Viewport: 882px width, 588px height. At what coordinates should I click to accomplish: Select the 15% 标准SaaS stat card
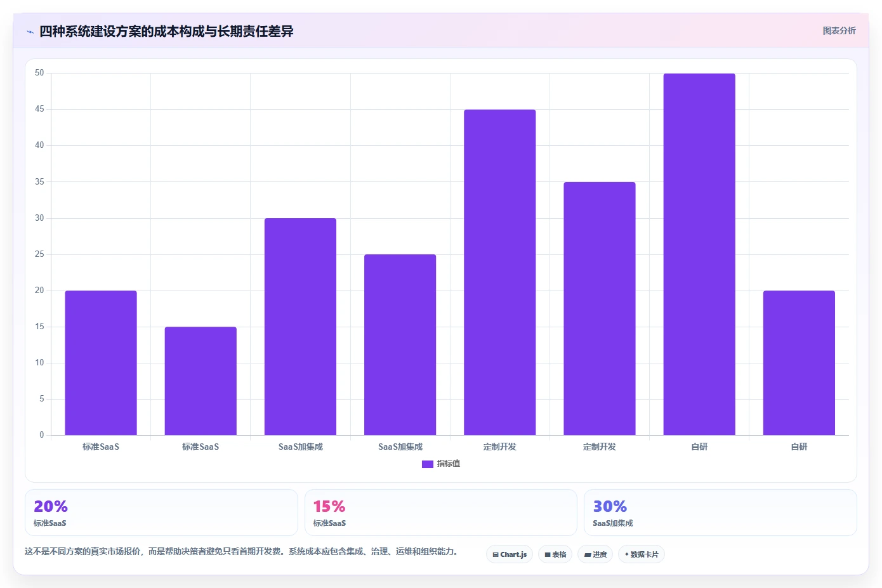pos(441,513)
